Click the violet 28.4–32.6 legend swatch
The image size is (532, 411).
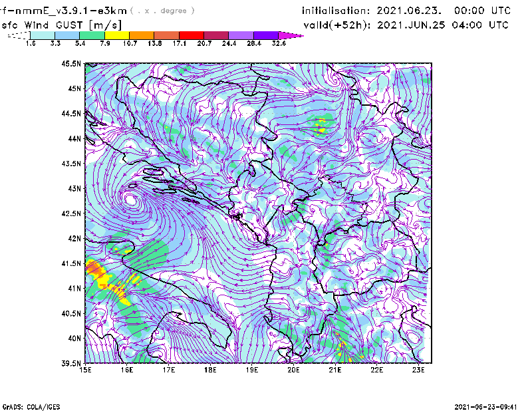click(x=266, y=35)
